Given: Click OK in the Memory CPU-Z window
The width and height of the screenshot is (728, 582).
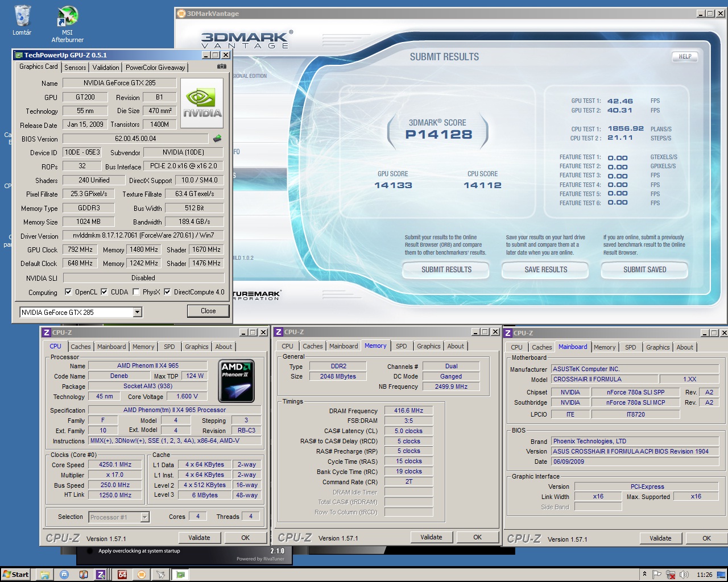Looking at the screenshot, I should pyautogui.click(x=477, y=537).
